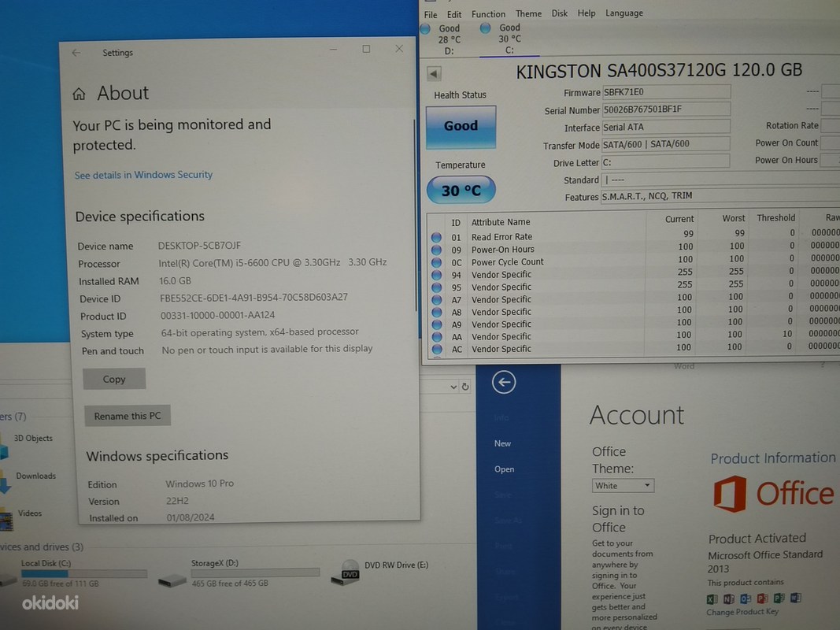Click the Rename this PC button
The height and width of the screenshot is (630, 840).
point(127,416)
